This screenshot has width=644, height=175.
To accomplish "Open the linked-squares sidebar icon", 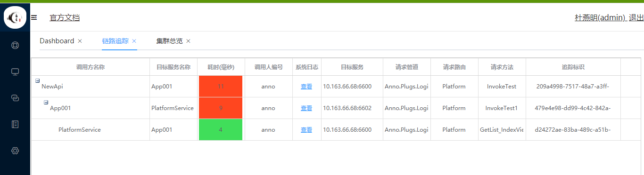I will click(15, 98).
